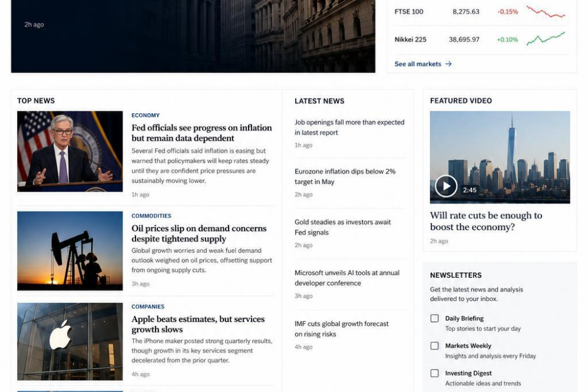Image resolution: width=588 pixels, height=392 pixels.
Task: Play the featured video
Action: (446, 186)
